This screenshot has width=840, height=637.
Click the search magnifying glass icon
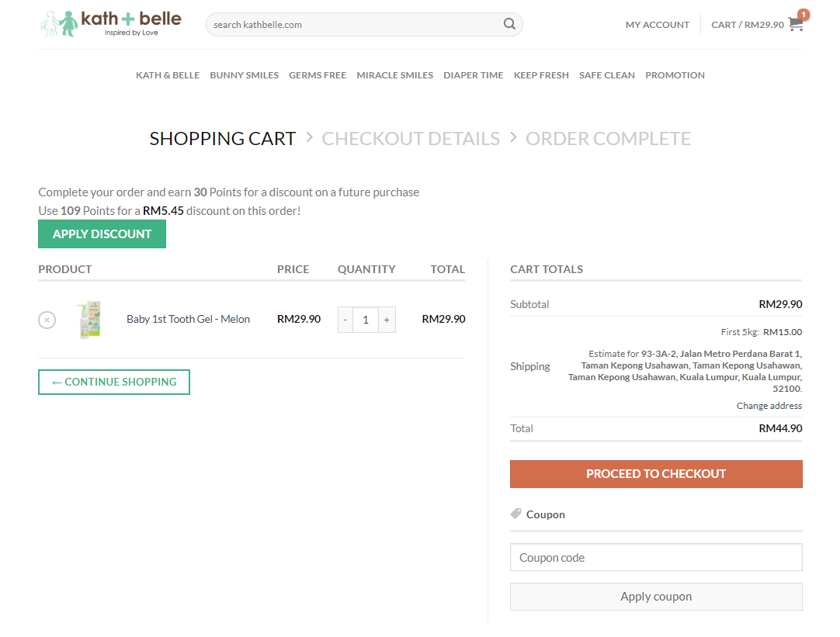509,24
